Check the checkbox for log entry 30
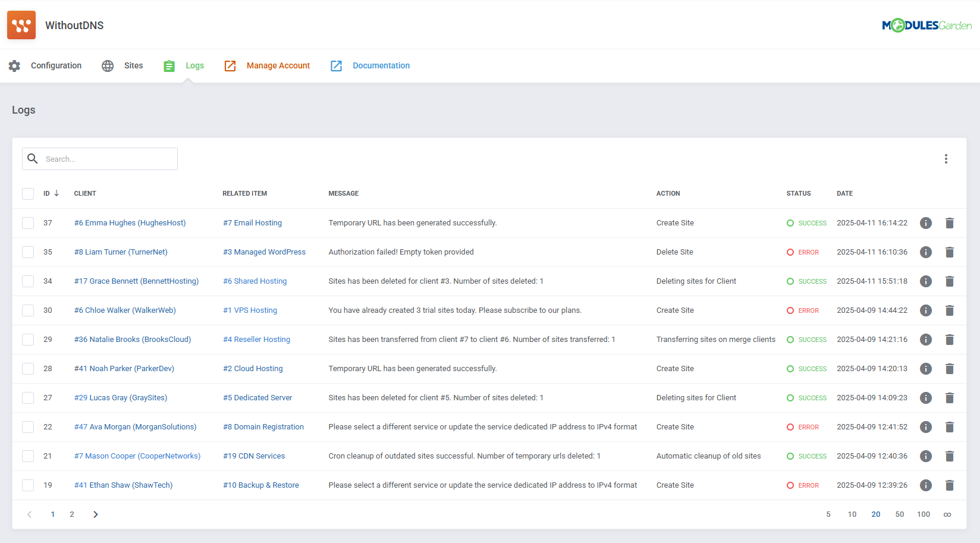 tap(28, 310)
